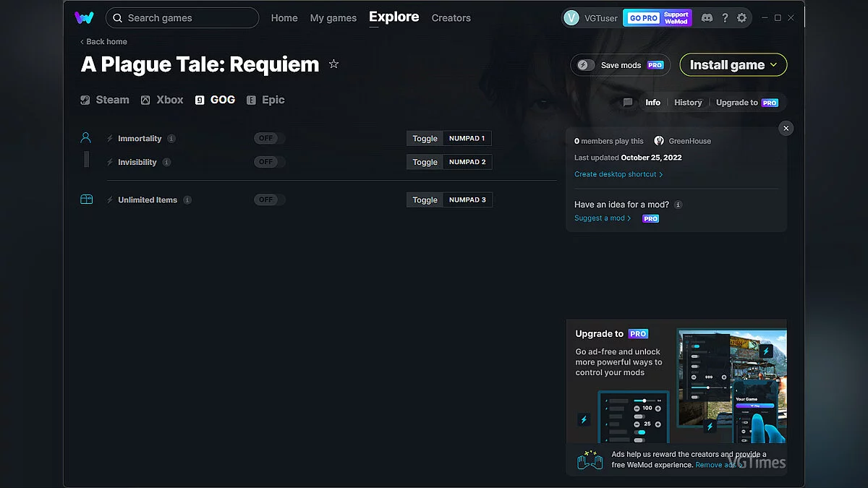Toggle Immortality OFF switch
868x488 pixels.
[269, 138]
